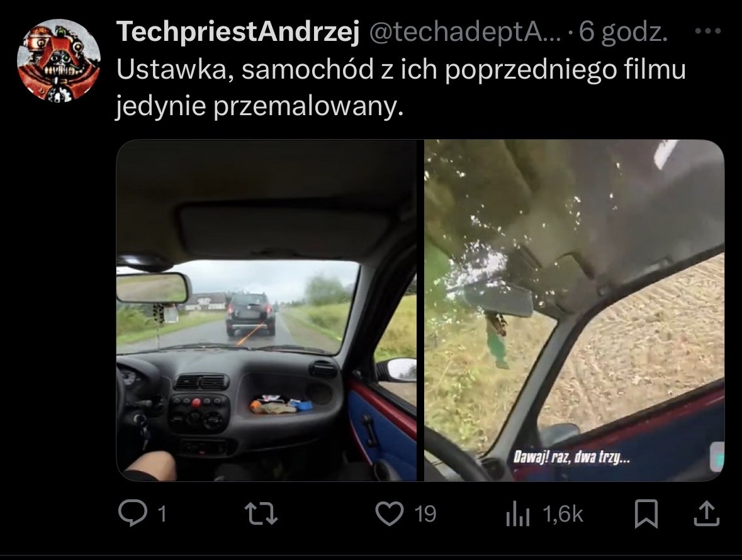Retweet the post using the repost icon

pyautogui.click(x=261, y=513)
